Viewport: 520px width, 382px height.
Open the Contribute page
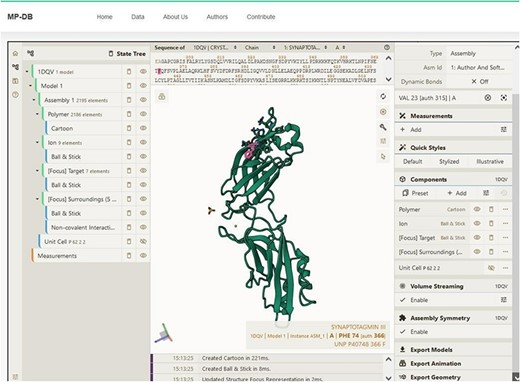261,17
